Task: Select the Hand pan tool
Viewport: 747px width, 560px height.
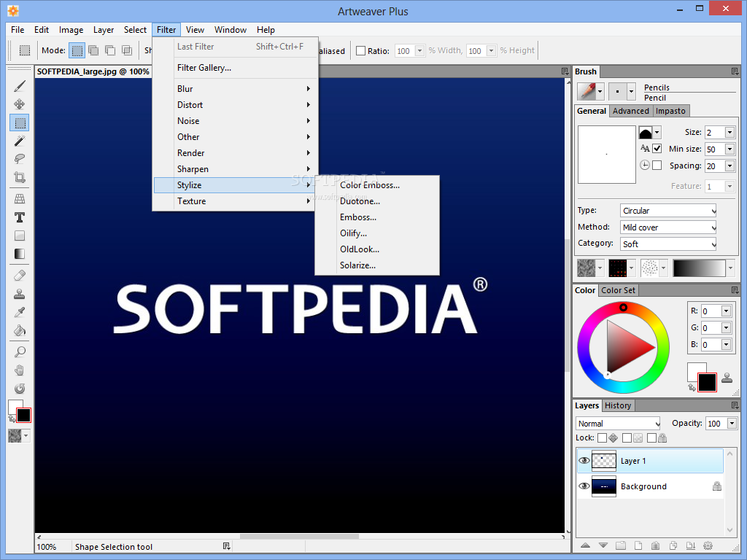Action: coord(20,370)
